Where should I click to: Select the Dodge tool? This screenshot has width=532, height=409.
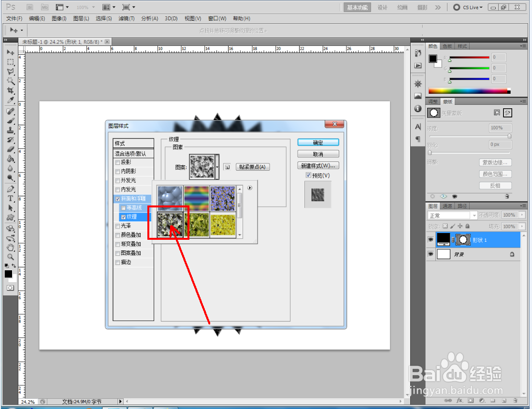pyautogui.click(x=11, y=178)
